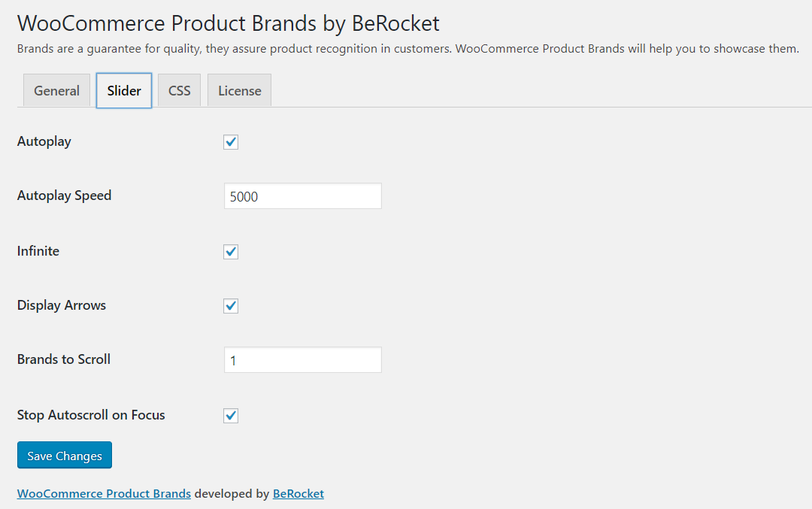This screenshot has height=509, width=812.
Task: Toggle the Display Arrows checkbox
Action: tap(231, 306)
